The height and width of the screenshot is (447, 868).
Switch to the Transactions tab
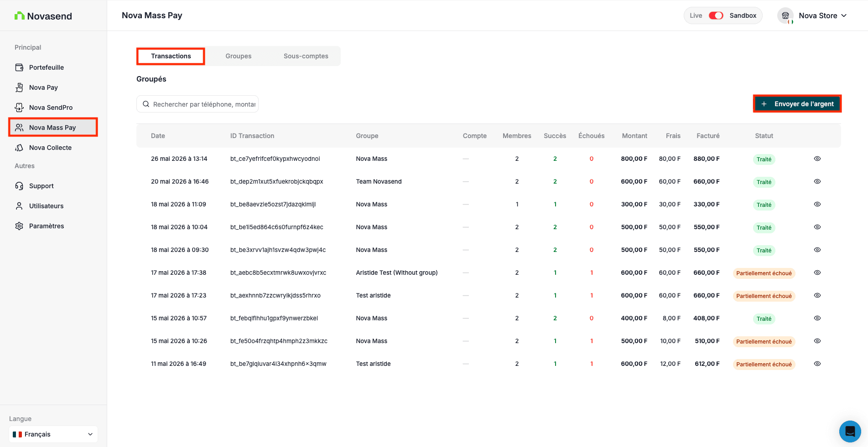click(x=171, y=56)
